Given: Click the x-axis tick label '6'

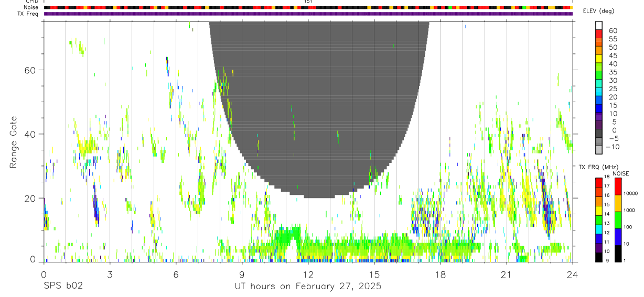Looking at the screenshot, I should (176, 274).
